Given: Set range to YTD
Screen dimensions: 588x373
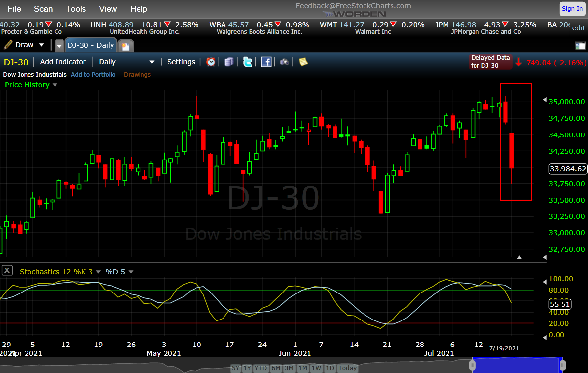Looking at the screenshot, I should 261,368.
